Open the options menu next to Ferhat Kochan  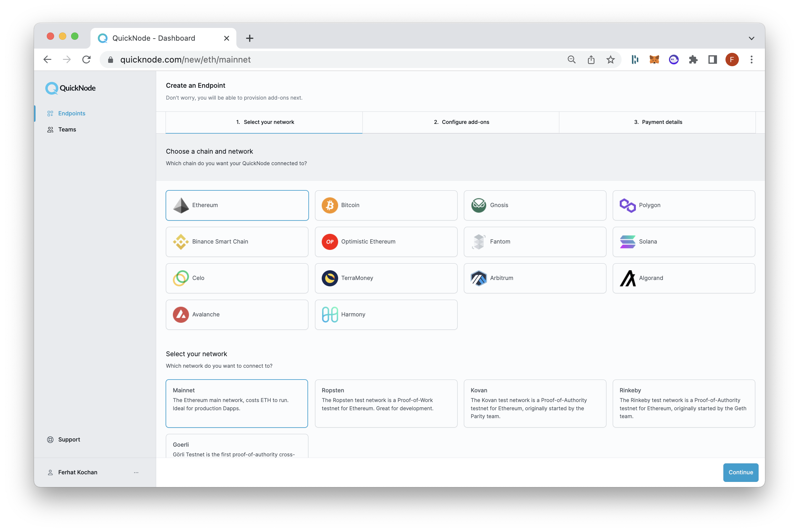click(x=136, y=472)
